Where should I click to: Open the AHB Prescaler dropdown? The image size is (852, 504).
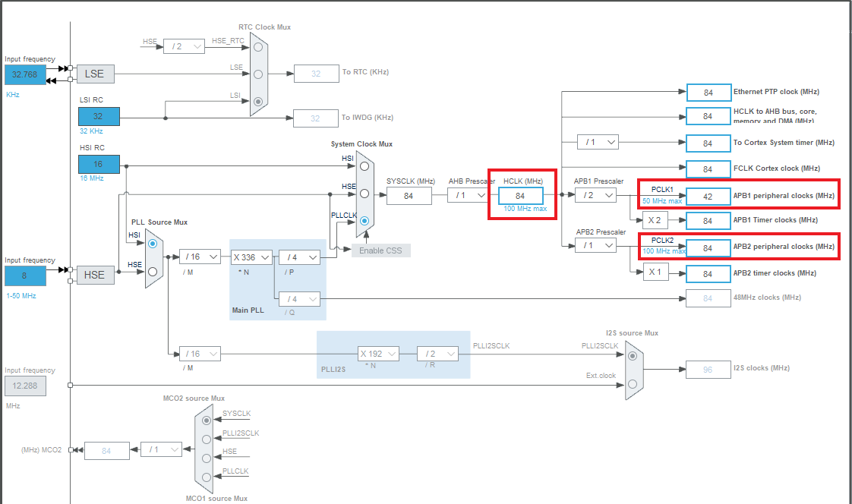[x=468, y=195]
